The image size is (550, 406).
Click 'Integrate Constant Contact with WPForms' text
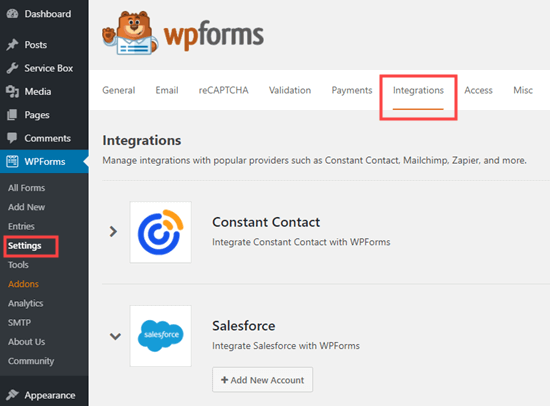tap(301, 242)
